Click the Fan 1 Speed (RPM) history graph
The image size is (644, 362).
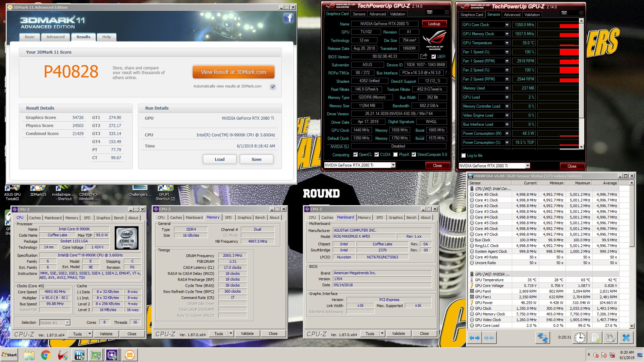tap(558, 61)
